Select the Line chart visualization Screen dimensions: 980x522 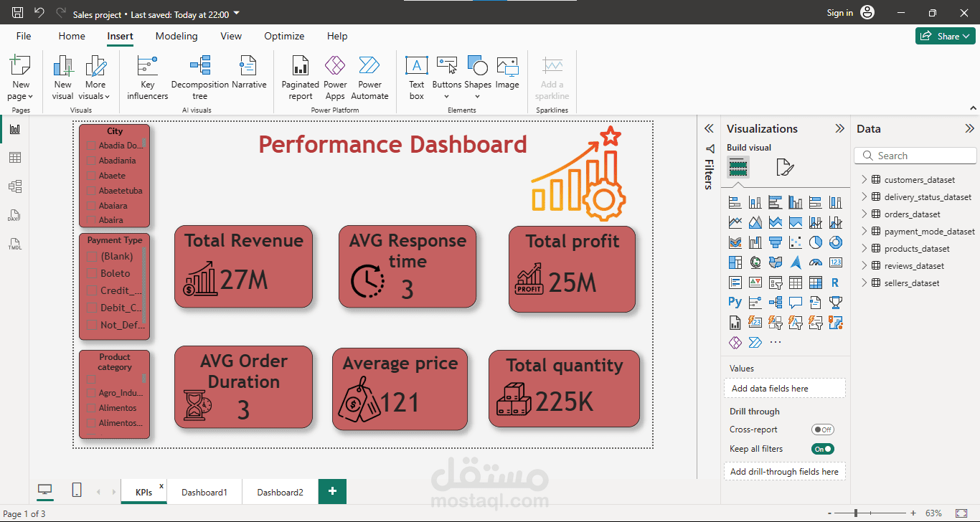coord(735,222)
